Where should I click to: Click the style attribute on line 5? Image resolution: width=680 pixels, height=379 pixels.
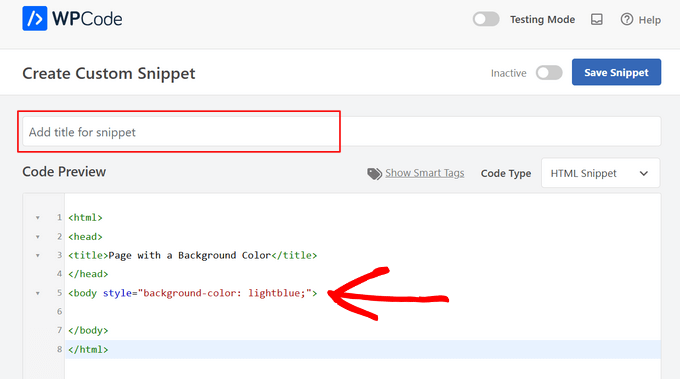point(117,293)
